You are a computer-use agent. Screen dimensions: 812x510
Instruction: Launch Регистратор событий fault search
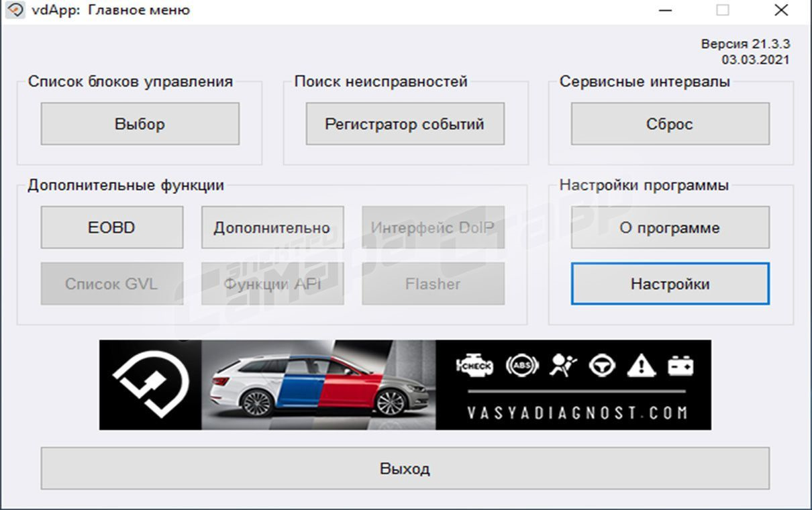(x=405, y=123)
